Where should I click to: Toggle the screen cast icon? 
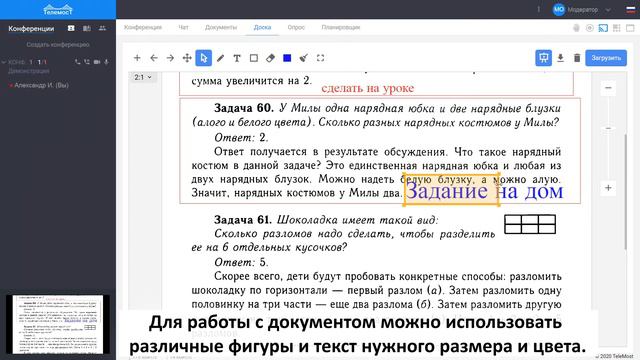click(x=603, y=28)
